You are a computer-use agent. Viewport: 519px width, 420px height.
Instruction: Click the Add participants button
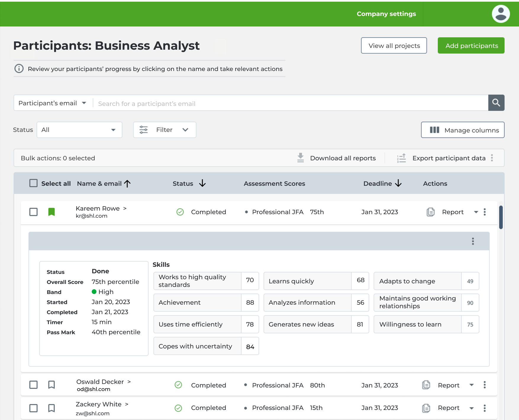coord(471,46)
